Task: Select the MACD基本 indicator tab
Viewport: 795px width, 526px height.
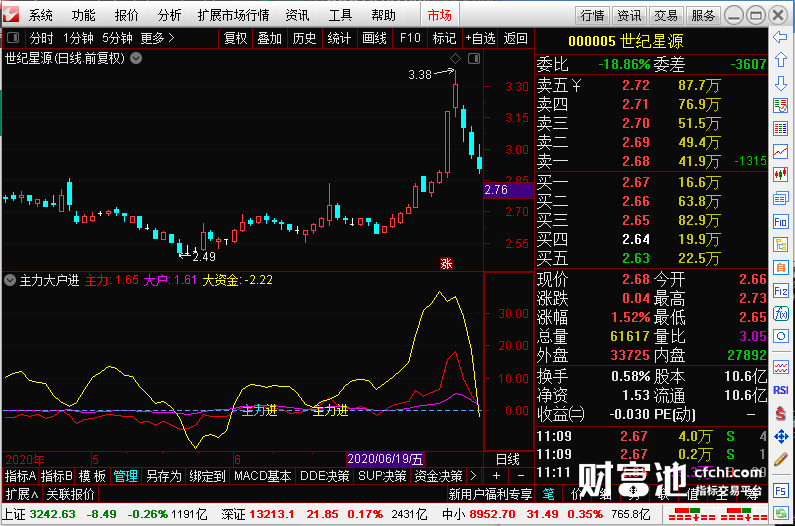Action: [x=262, y=476]
